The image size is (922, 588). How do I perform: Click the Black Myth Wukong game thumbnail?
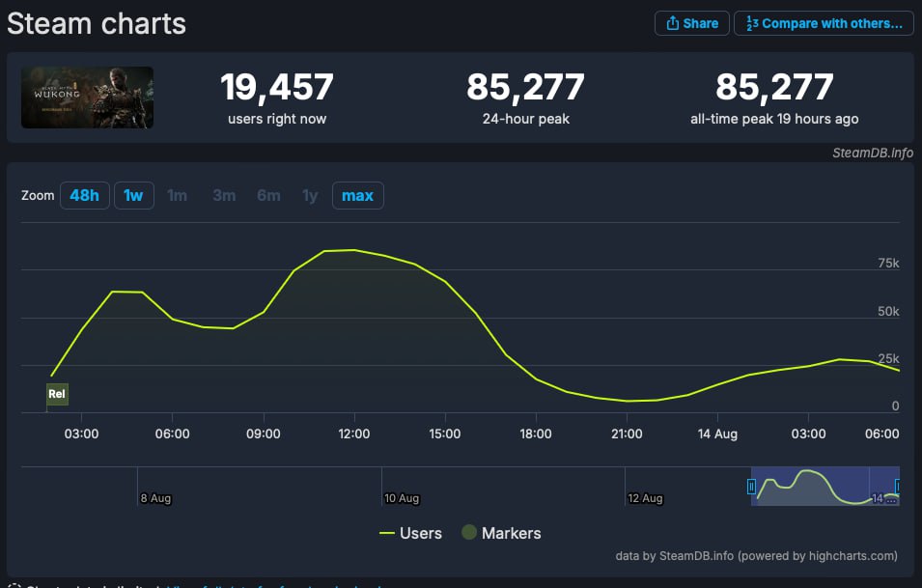point(87,98)
